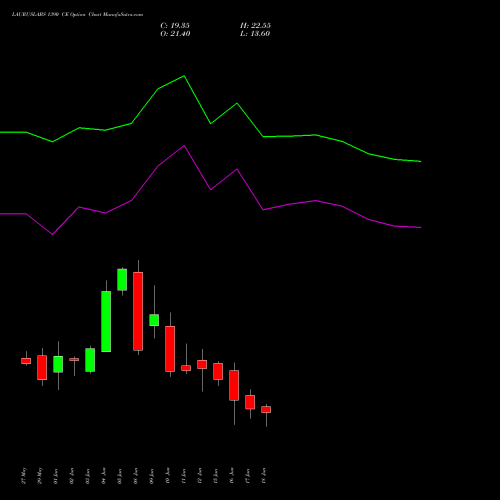Screen dimensions: 500x500
Task: Select the 18 Jun date label
Action: (x=264, y=476)
